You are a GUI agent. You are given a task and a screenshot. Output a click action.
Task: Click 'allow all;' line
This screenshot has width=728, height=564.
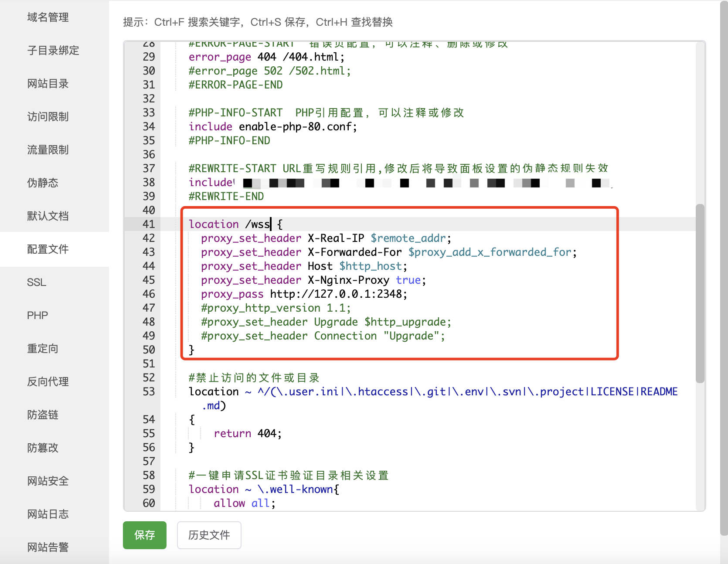245,503
